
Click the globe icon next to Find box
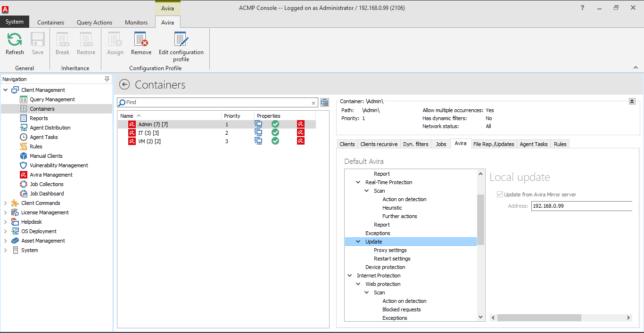[324, 102]
